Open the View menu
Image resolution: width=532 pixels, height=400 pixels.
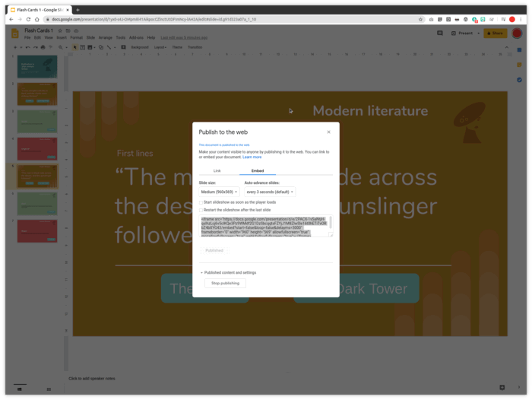pos(49,38)
